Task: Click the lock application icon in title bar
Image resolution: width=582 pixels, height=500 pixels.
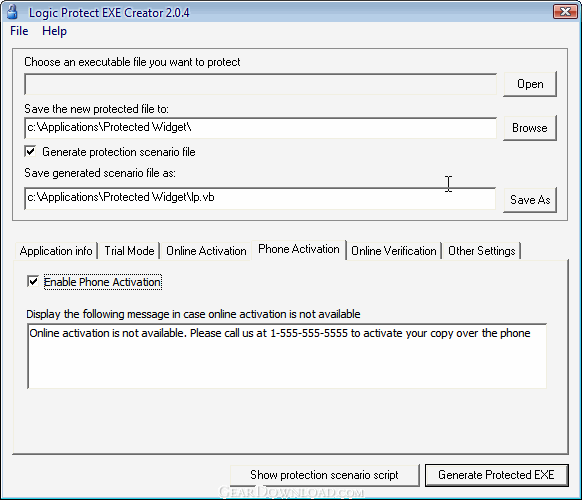Action: point(12,11)
